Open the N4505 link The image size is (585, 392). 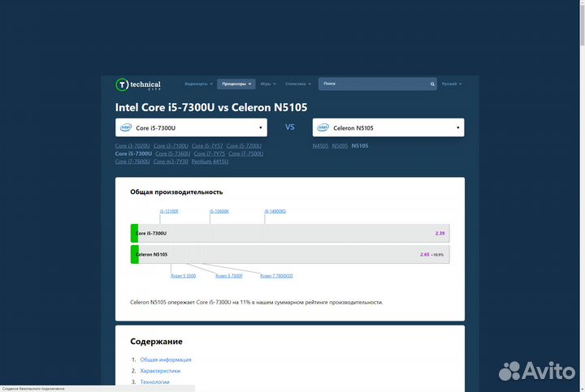[x=320, y=146]
